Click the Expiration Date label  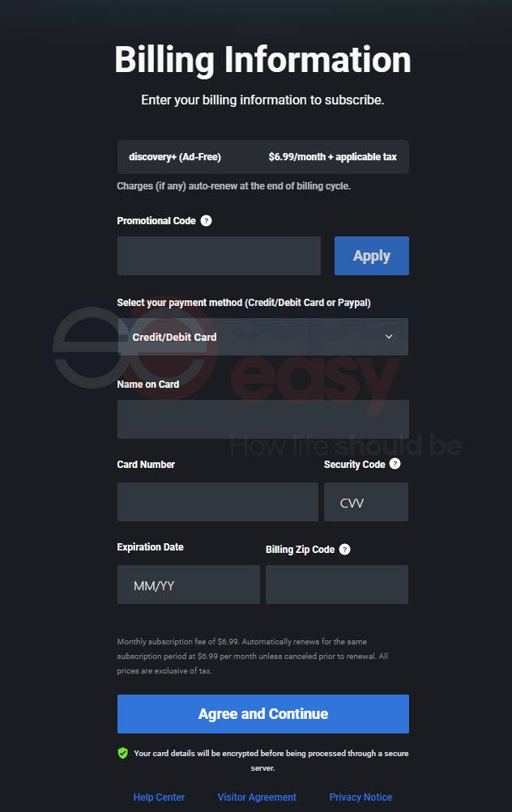[x=151, y=546]
